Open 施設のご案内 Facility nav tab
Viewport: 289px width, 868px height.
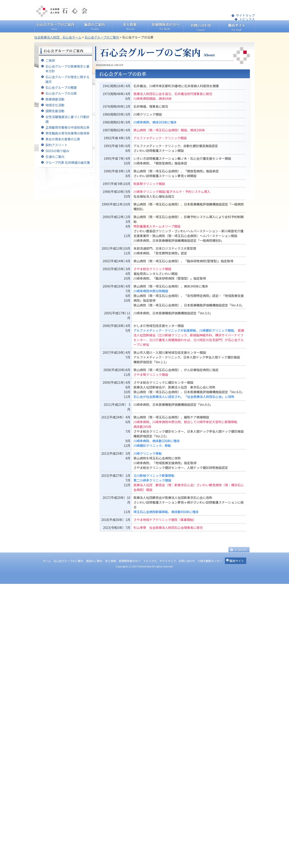click(x=95, y=26)
